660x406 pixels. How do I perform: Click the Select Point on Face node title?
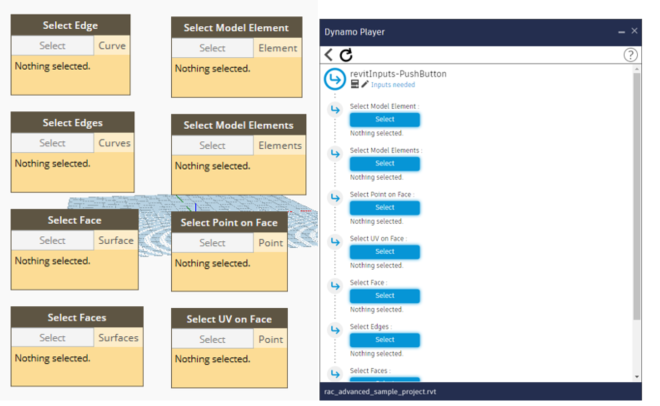229,223
